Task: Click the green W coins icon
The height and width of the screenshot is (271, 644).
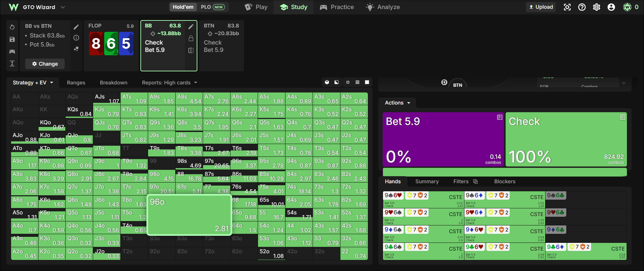Action: point(627,7)
